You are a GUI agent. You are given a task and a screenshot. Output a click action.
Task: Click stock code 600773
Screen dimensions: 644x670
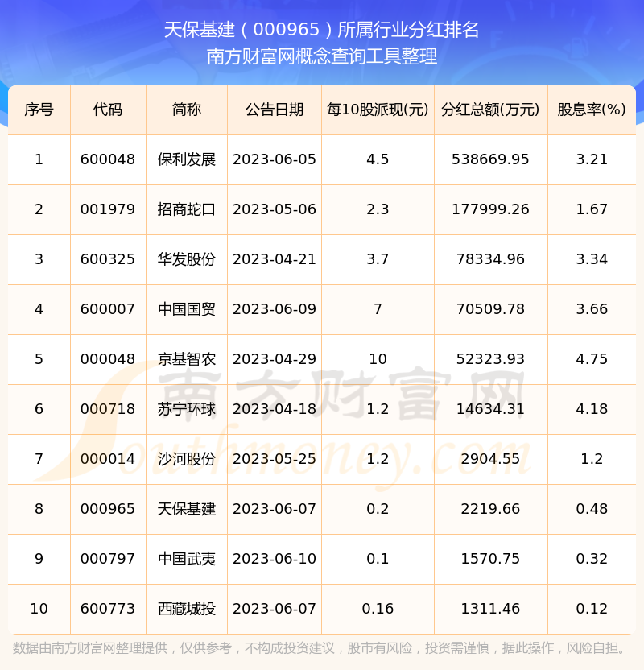[x=108, y=609]
